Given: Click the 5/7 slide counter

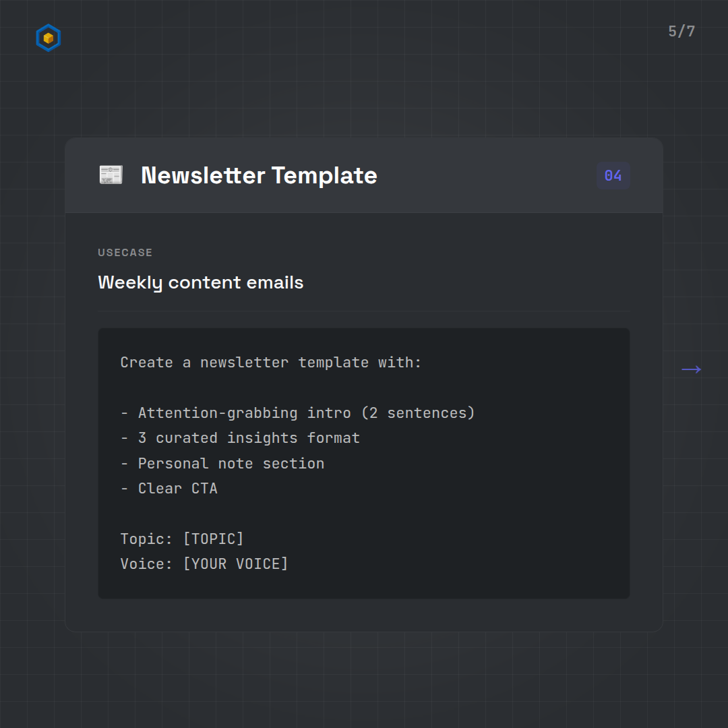Looking at the screenshot, I should (x=681, y=32).
